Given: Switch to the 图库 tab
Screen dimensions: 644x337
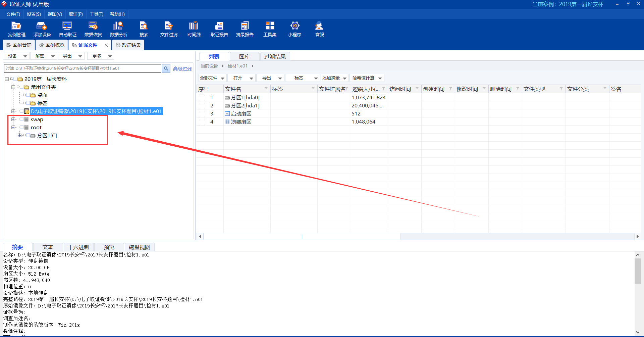Looking at the screenshot, I should tap(244, 56).
